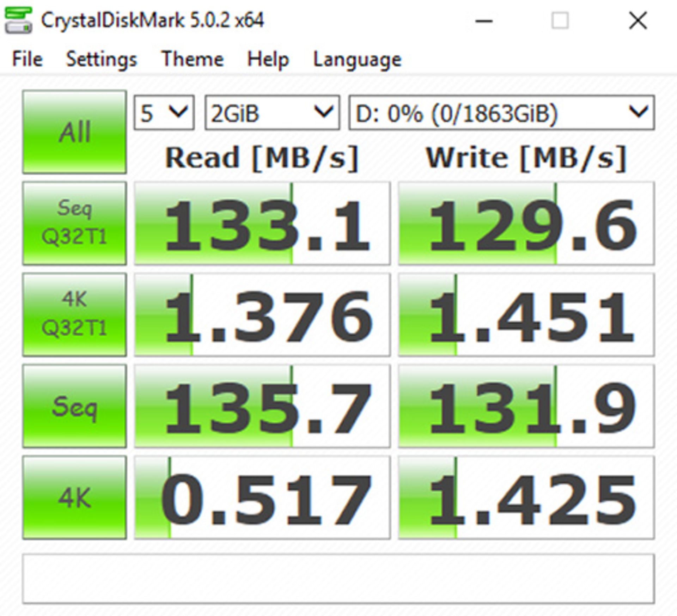Run the plain Seq benchmark
The image size is (677, 616).
coord(74,406)
